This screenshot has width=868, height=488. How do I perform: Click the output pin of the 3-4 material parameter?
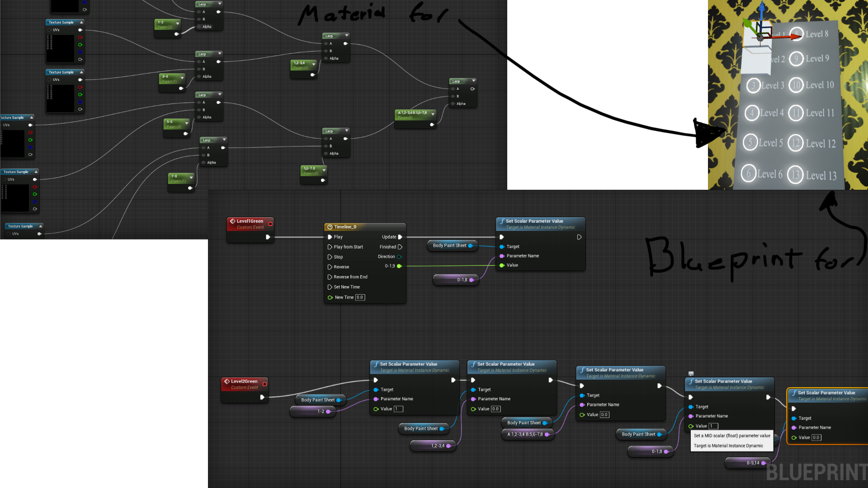pyautogui.click(x=181, y=88)
